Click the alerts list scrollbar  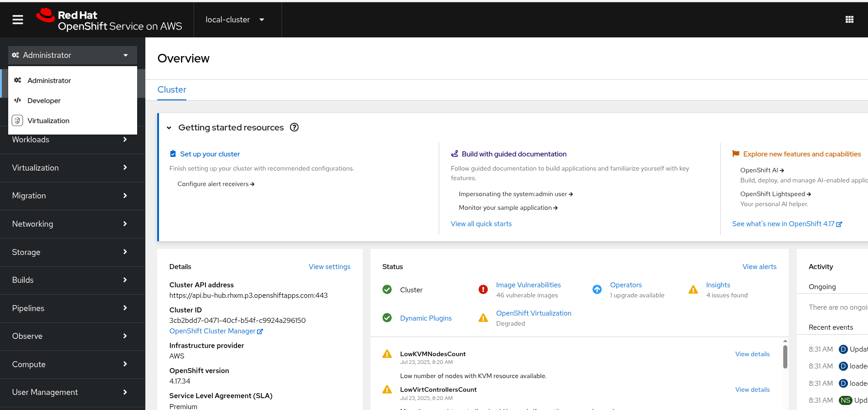pyautogui.click(x=785, y=357)
